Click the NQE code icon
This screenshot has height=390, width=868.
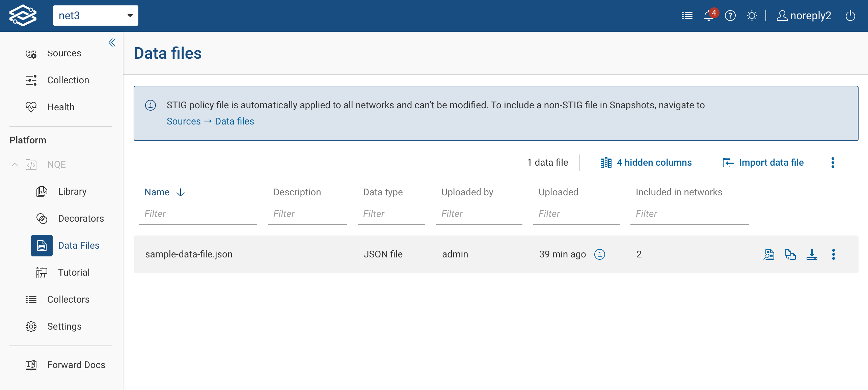[x=31, y=165]
